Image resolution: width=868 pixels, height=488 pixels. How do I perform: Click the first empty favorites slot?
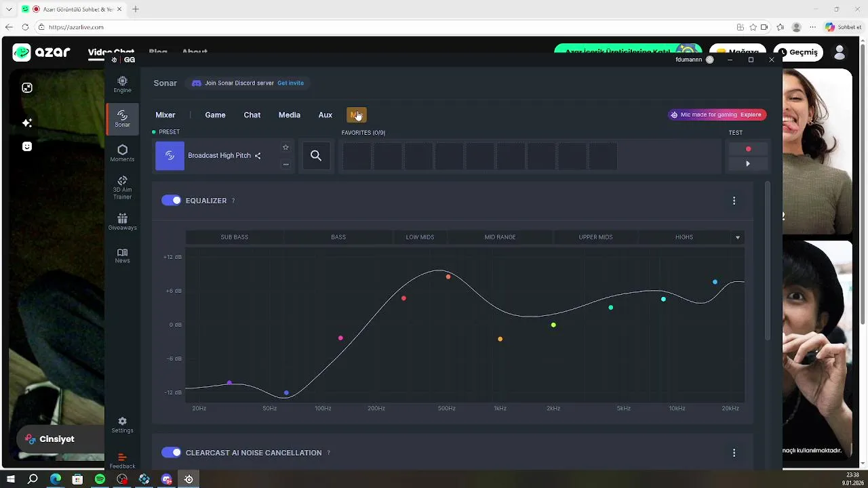(357, 157)
